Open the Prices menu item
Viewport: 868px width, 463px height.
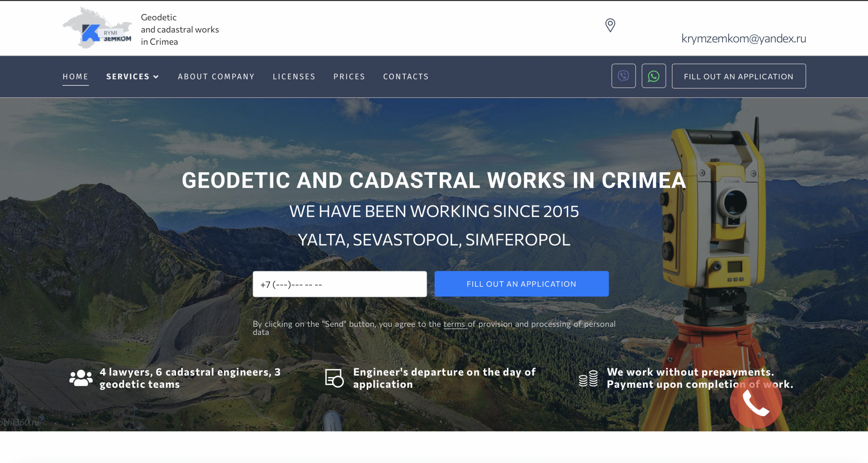click(x=349, y=77)
